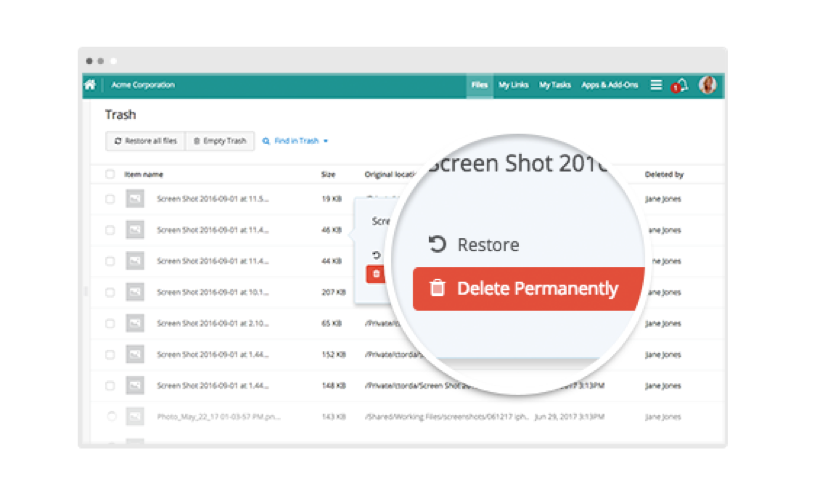Open the hamburger menu icon
The image size is (832, 500).
656,85
